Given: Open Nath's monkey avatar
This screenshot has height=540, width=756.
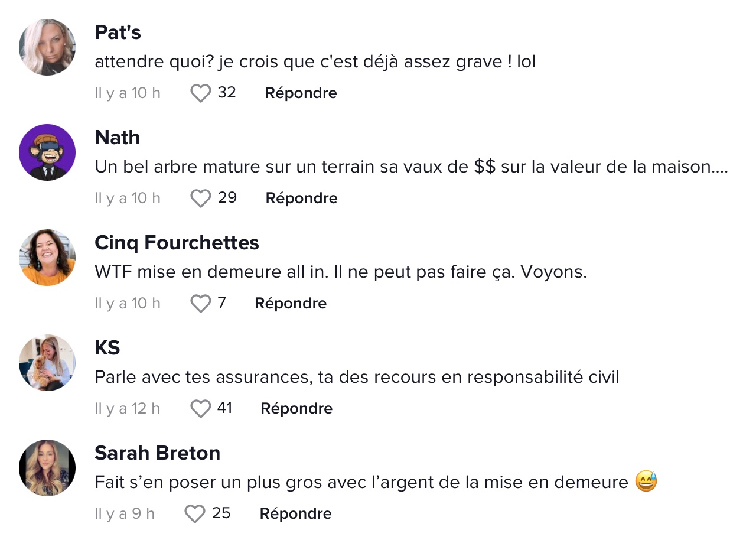Looking at the screenshot, I should [x=47, y=152].
